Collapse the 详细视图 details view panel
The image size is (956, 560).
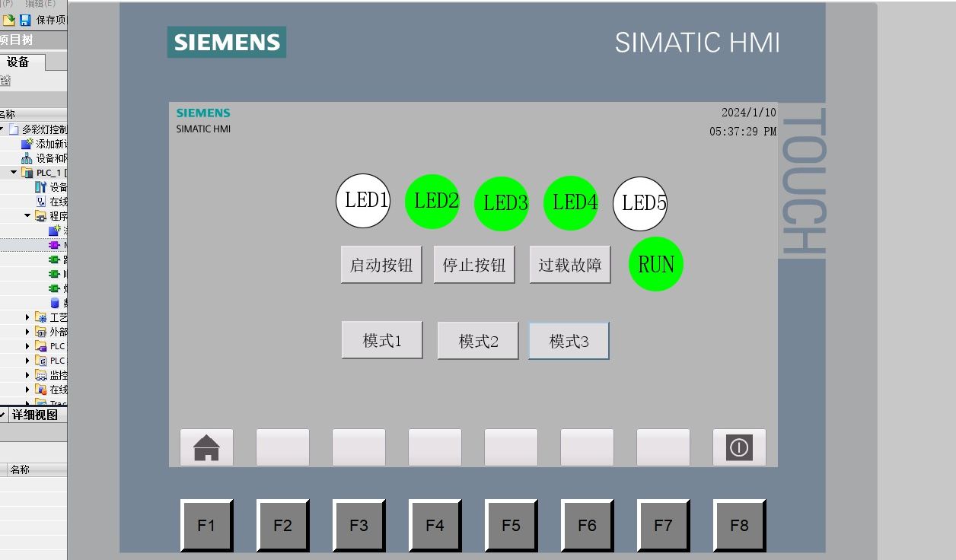coord(3,415)
